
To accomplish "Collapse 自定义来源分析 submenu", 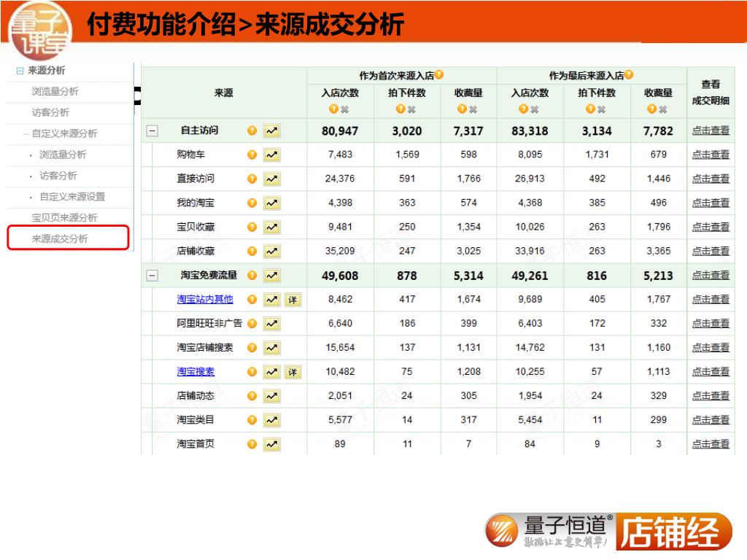I will [26, 134].
